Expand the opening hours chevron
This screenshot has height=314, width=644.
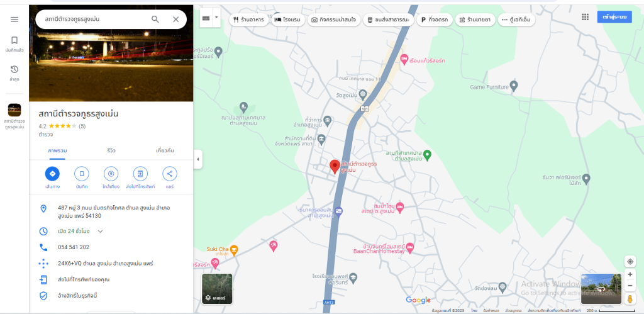[100, 232]
